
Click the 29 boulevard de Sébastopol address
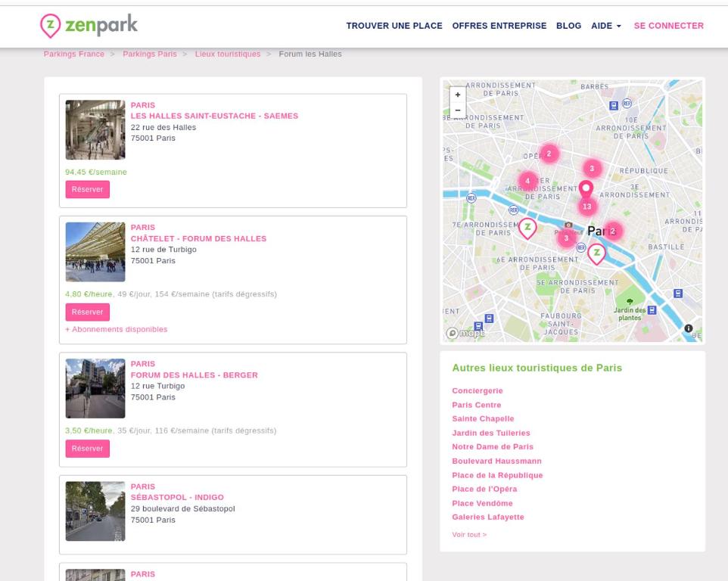(x=182, y=508)
